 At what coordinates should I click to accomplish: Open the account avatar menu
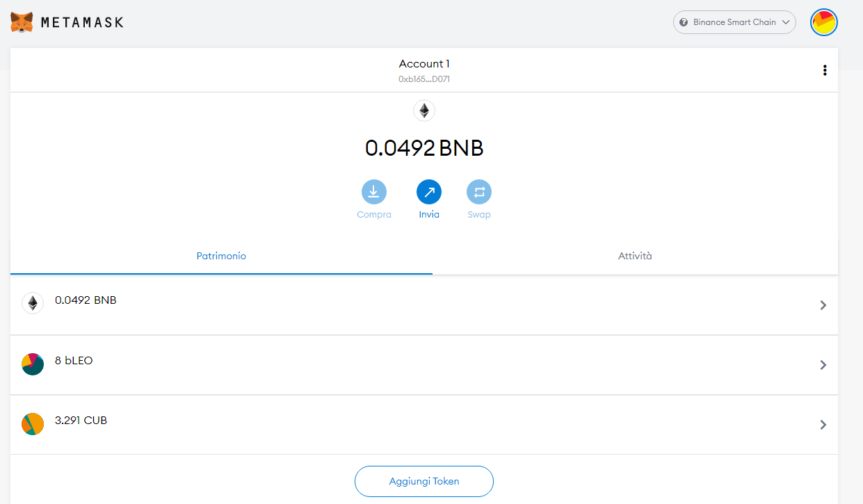coord(824,22)
